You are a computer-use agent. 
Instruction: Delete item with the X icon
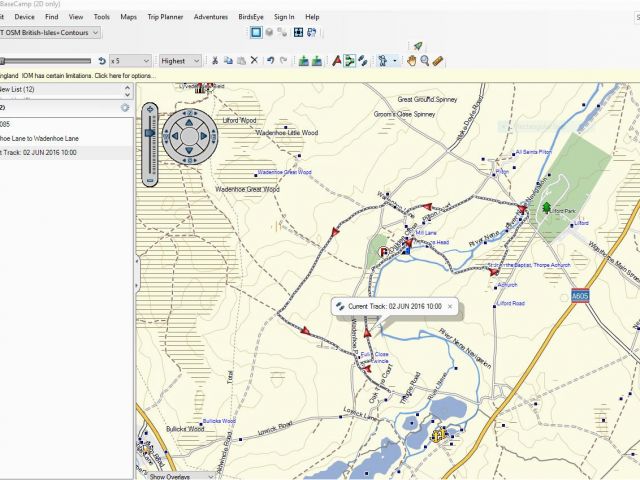[254, 60]
